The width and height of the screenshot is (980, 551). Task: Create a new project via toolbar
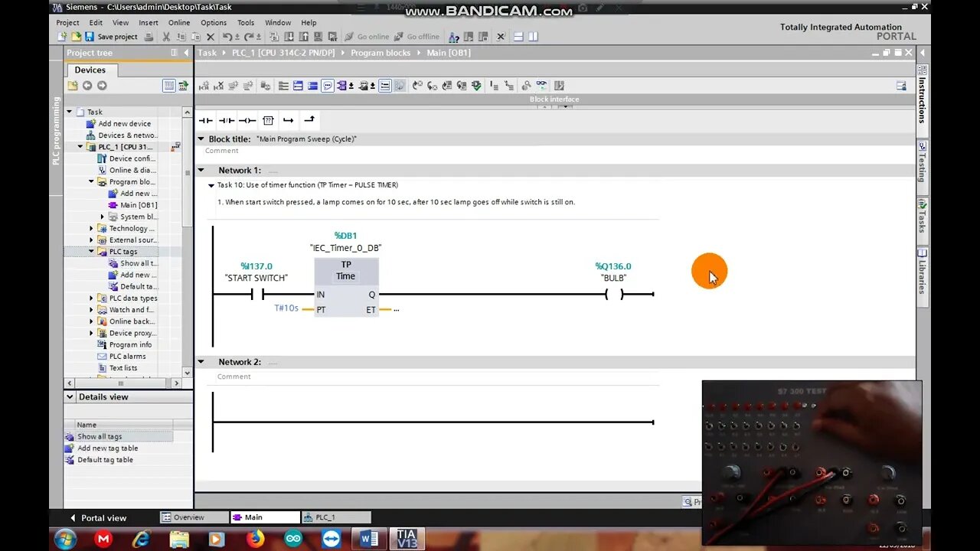point(63,37)
